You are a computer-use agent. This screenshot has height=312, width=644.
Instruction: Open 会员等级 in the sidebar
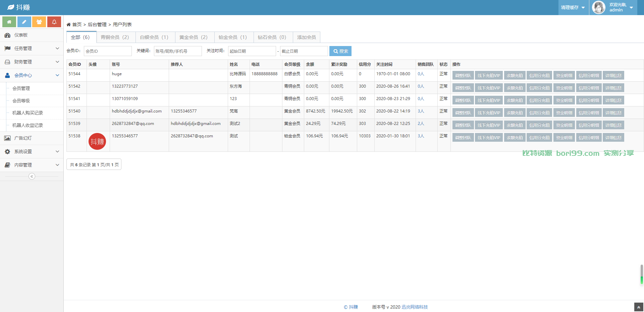click(x=21, y=101)
